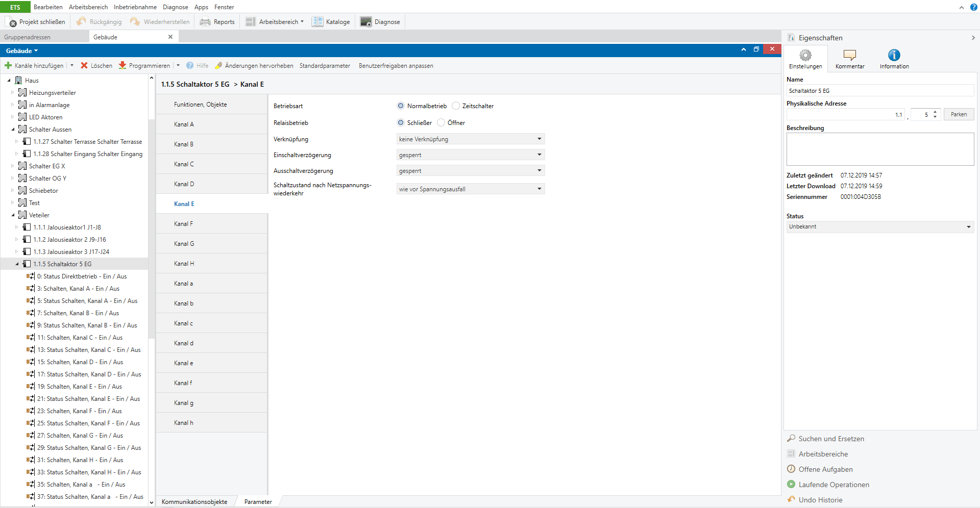Click the Parken button
This screenshot has width=980, height=508.
click(x=959, y=115)
